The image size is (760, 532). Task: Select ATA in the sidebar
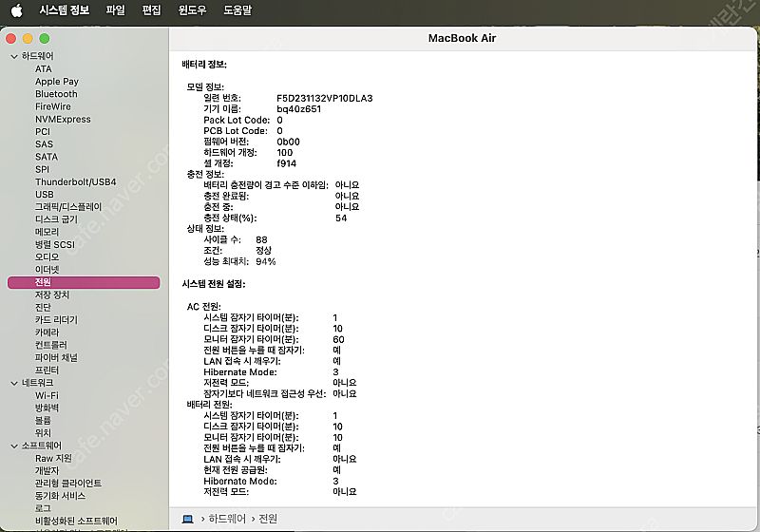(x=43, y=68)
